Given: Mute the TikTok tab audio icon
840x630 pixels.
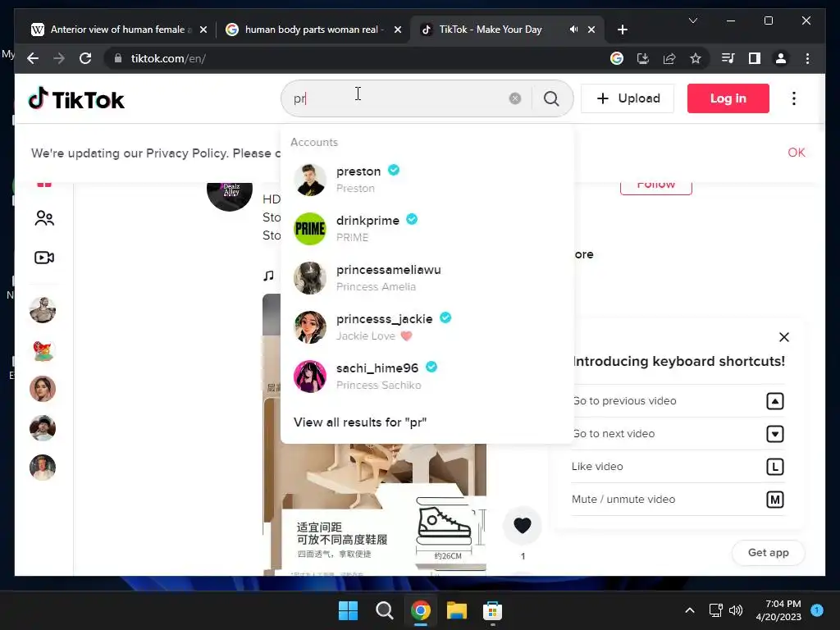Looking at the screenshot, I should pyautogui.click(x=573, y=30).
